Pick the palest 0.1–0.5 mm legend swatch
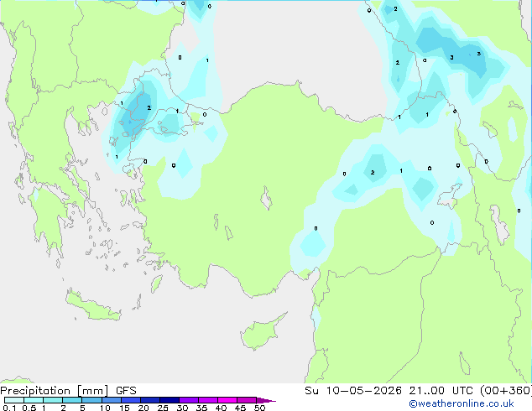Screen dimensions: 532x411 click(x=14, y=400)
